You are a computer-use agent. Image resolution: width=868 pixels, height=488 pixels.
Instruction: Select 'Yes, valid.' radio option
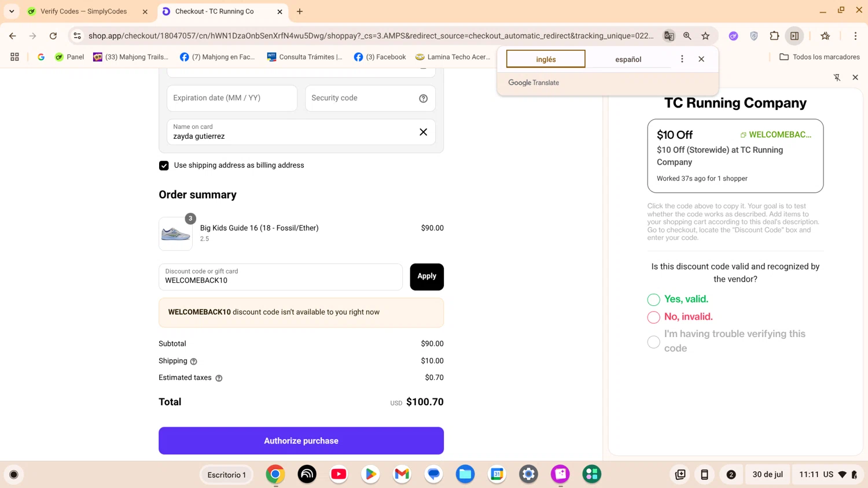tap(653, 300)
